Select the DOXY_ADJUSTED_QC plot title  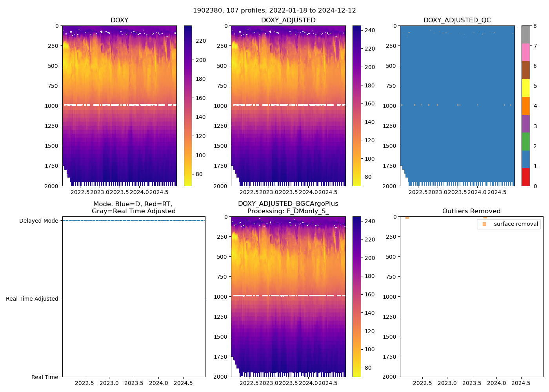(457, 20)
